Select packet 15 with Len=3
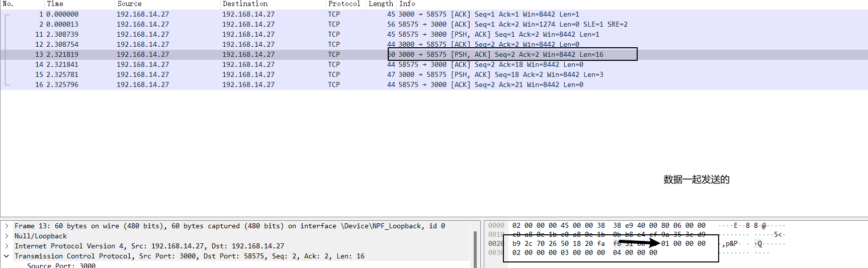This screenshot has height=268, width=868. pos(201,75)
